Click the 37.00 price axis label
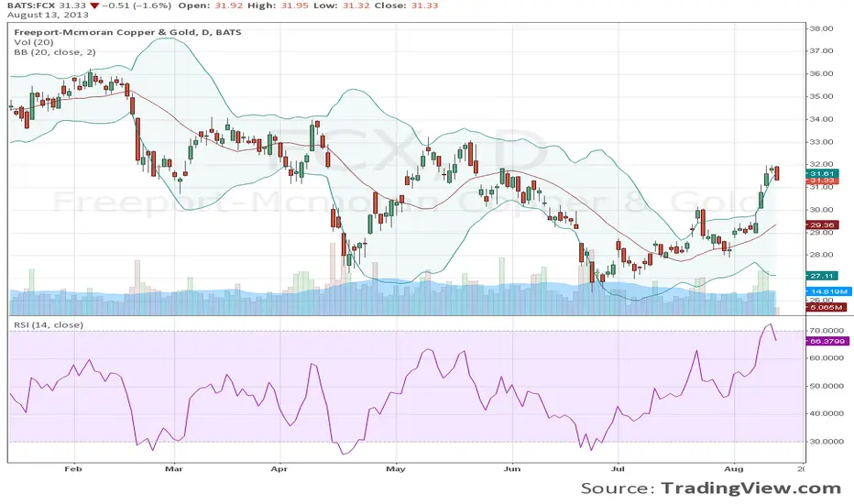The width and height of the screenshot is (854, 504). coord(821,50)
